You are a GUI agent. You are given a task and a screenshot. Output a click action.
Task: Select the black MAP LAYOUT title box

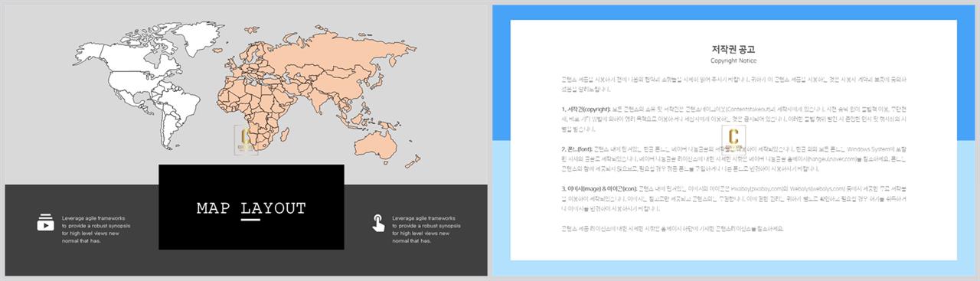251,207
